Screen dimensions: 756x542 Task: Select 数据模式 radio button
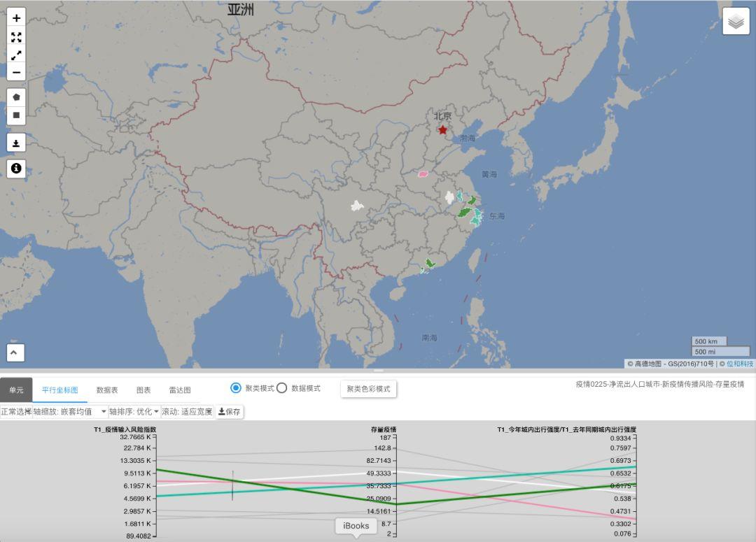[x=281, y=388]
